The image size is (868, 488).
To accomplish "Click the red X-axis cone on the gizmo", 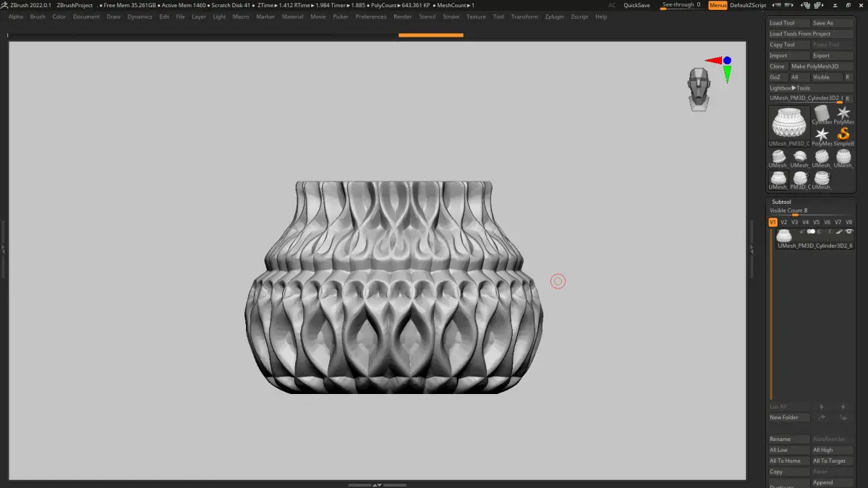I will tap(714, 61).
